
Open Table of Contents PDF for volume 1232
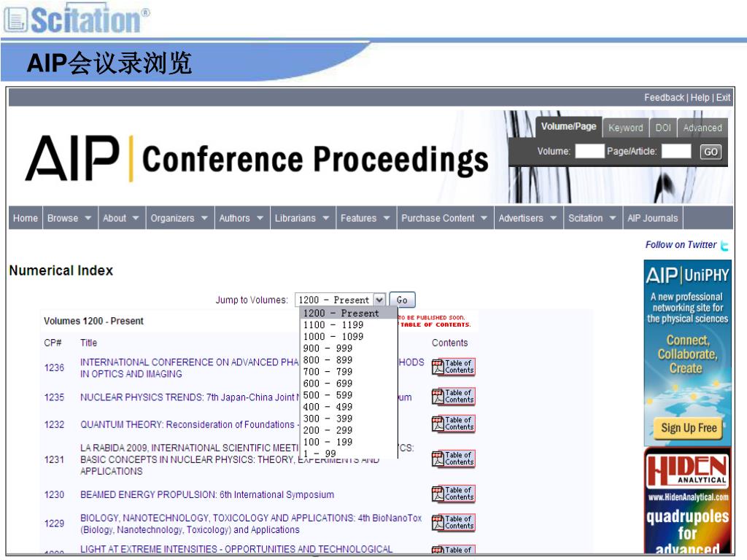tap(453, 424)
